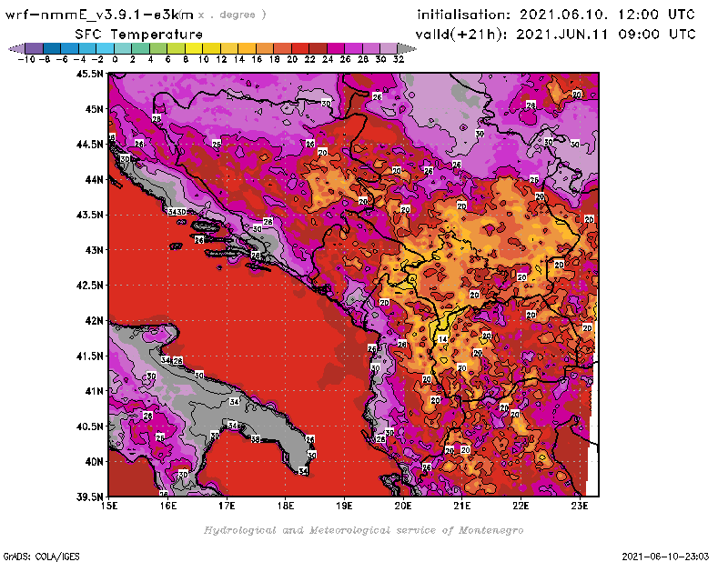The width and height of the screenshot is (728, 562).
Task: Select the pale lilac swatch between 30 and 32
Action: pos(389,48)
